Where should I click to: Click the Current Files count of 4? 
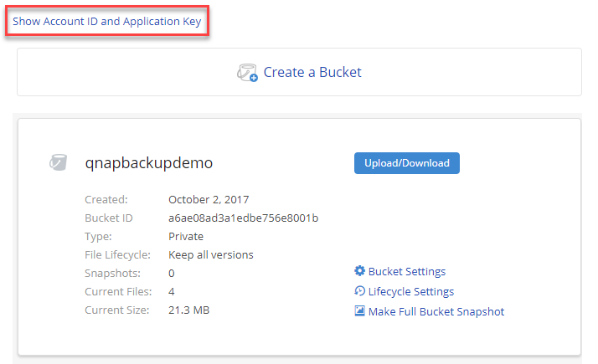coord(172,291)
